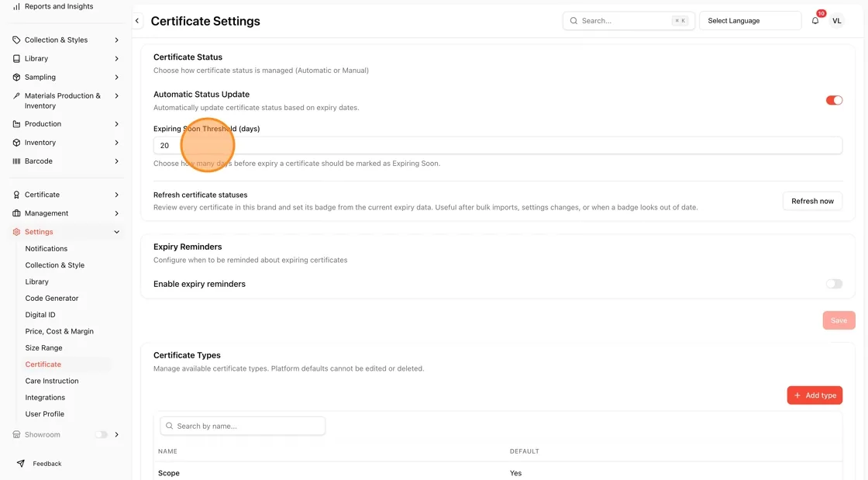Viewport: 868px width, 480px height.
Task: Click the Search by name field
Action: tap(243, 426)
